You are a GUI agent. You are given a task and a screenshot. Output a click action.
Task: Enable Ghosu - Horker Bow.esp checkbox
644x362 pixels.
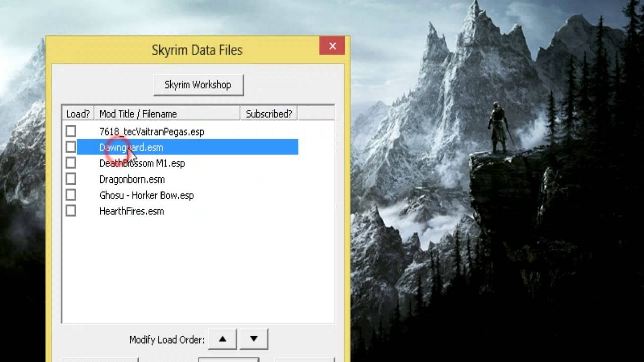(71, 195)
